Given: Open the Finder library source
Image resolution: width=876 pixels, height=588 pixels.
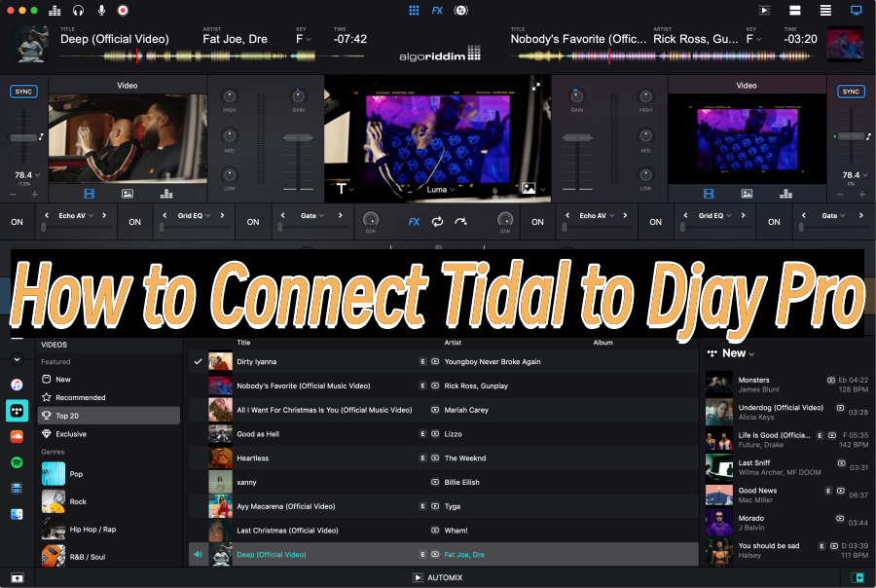Looking at the screenshot, I should [17, 514].
